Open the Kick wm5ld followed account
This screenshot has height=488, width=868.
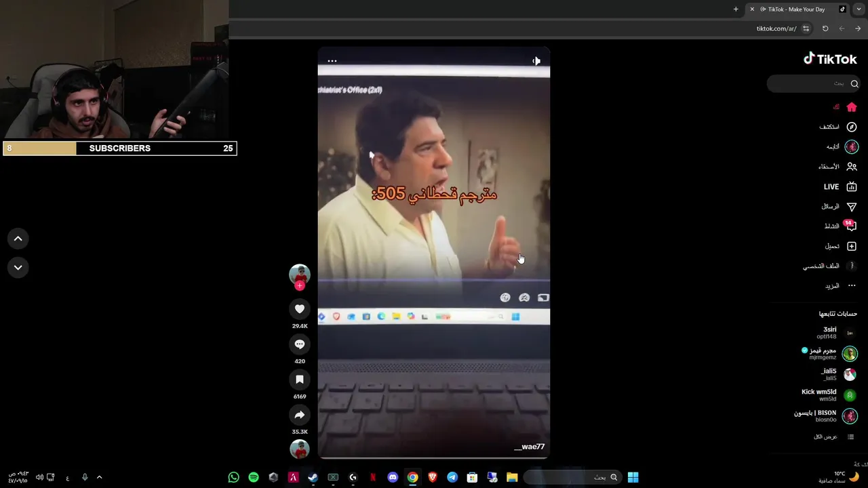(x=829, y=395)
